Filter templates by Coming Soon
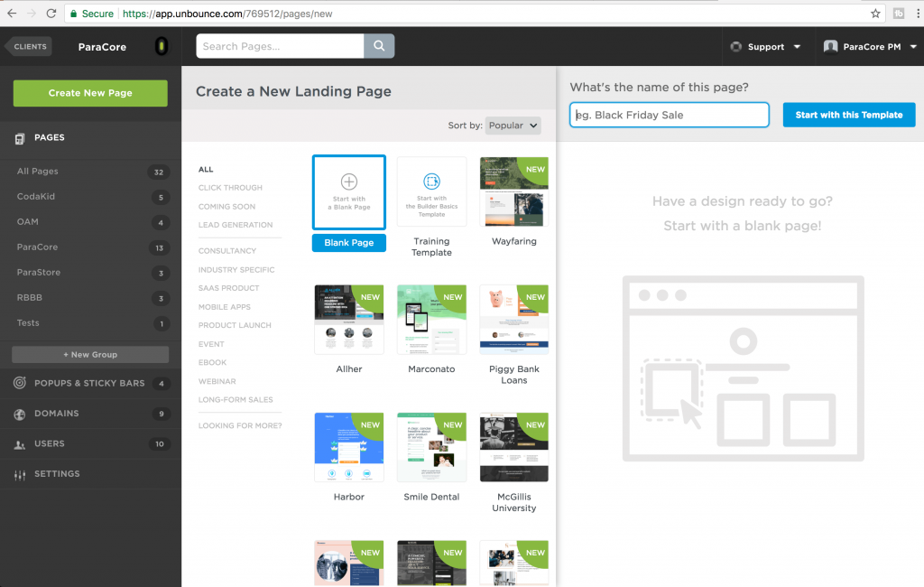 (x=226, y=207)
